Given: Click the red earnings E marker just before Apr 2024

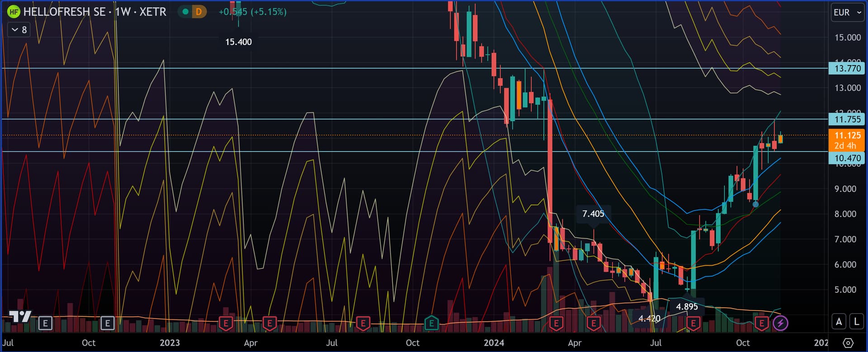Looking at the screenshot, I should click(556, 323).
